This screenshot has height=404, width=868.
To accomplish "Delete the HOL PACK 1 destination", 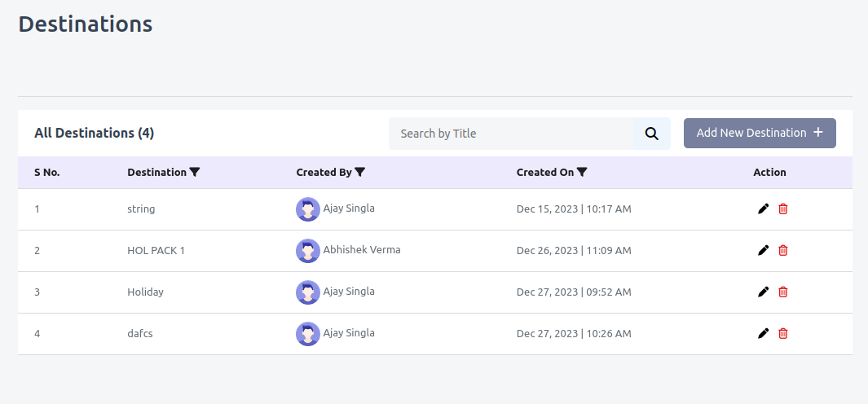I will tap(782, 250).
